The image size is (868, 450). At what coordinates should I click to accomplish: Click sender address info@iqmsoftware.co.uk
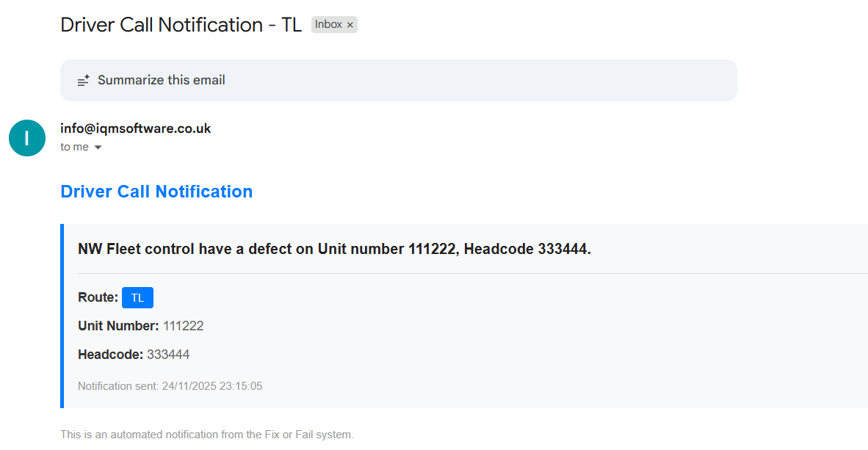(136, 128)
